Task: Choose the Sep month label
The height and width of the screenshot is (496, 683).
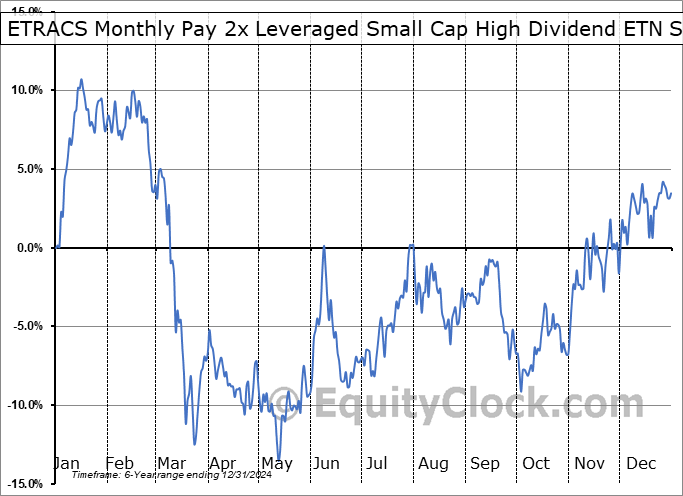Action: click(486, 463)
